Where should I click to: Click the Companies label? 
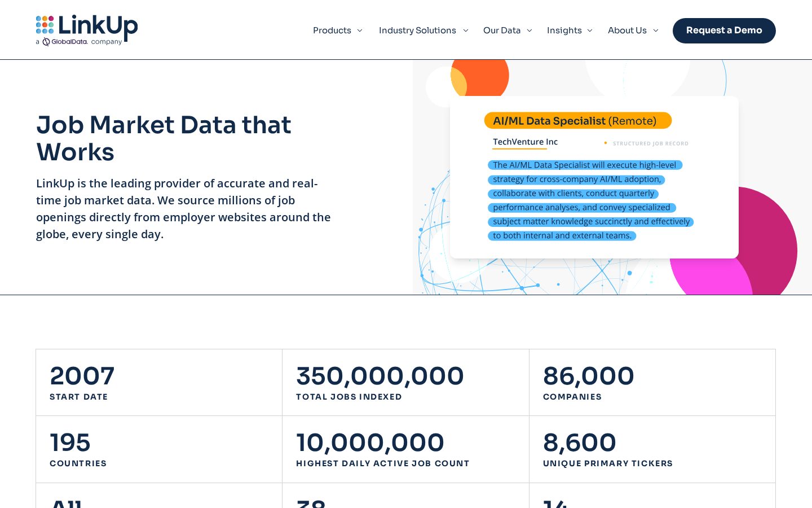(x=572, y=397)
